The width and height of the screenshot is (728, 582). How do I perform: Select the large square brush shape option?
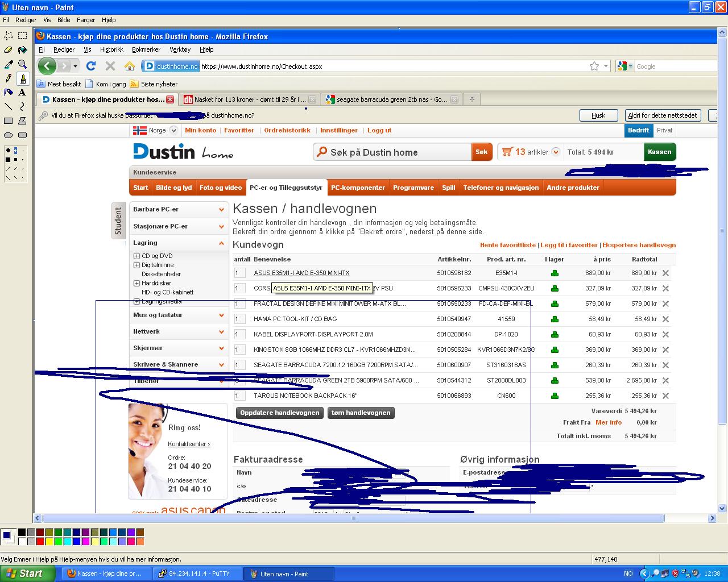tap(8, 160)
